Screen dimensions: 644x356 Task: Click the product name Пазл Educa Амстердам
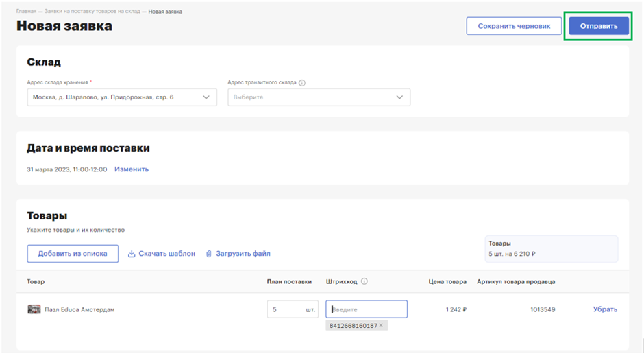point(79,309)
